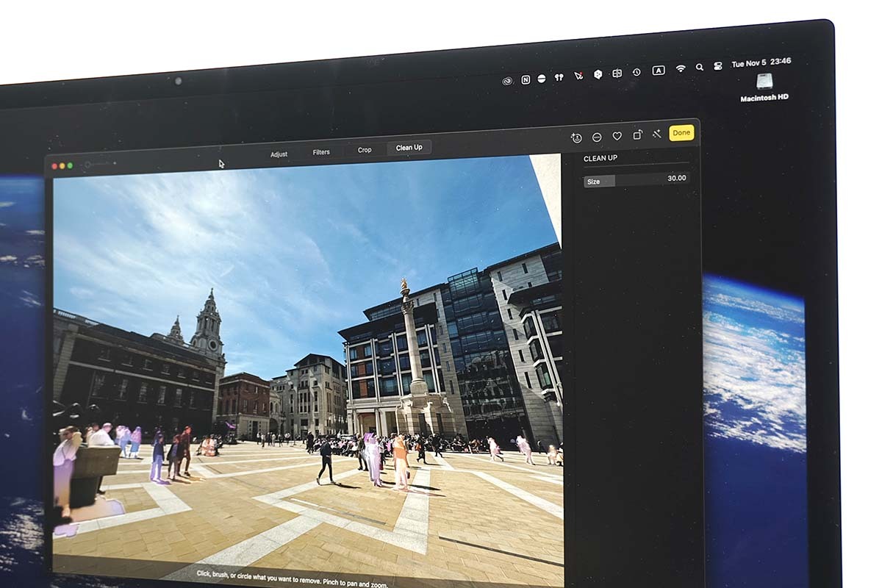882x588 pixels.
Task: Click the yellow Done button
Action: (x=681, y=133)
